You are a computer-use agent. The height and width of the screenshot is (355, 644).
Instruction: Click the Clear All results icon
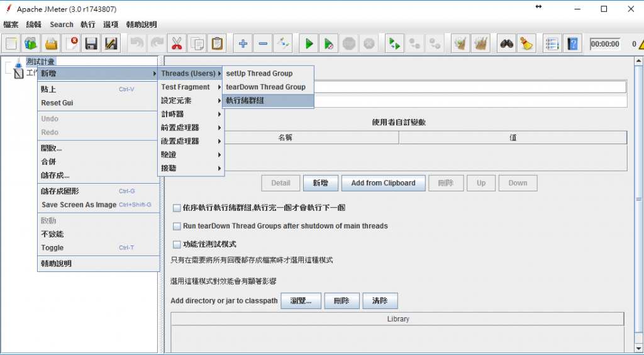tap(480, 43)
